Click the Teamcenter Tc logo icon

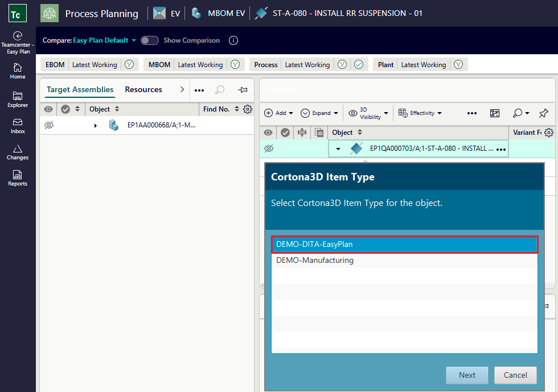point(18,14)
